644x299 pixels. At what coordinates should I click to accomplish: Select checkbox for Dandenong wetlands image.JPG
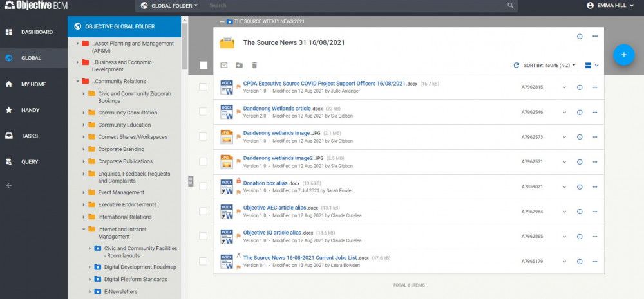pos(204,136)
